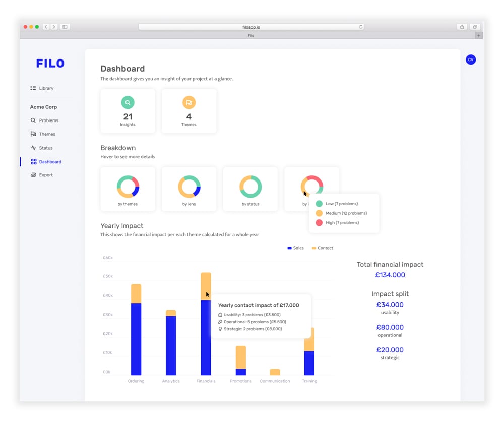
Task: Open the Library menu item
Action: point(42,88)
